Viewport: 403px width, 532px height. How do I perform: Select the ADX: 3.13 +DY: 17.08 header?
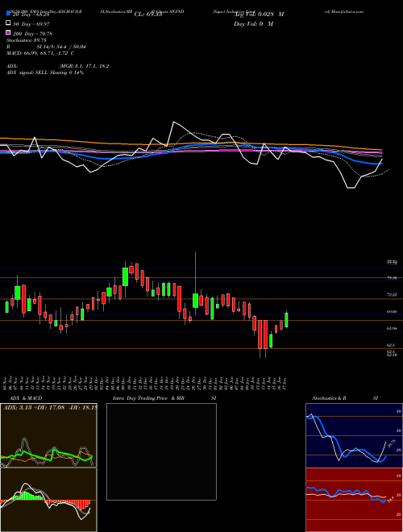49,407
